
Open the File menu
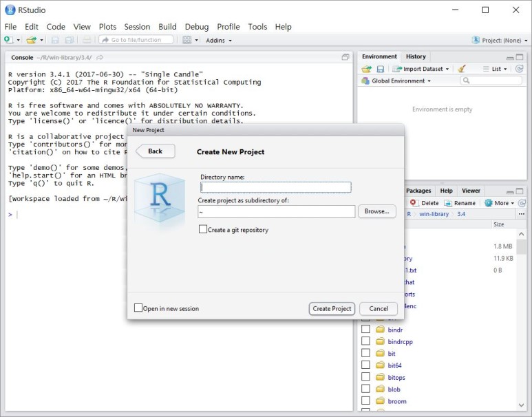10,27
